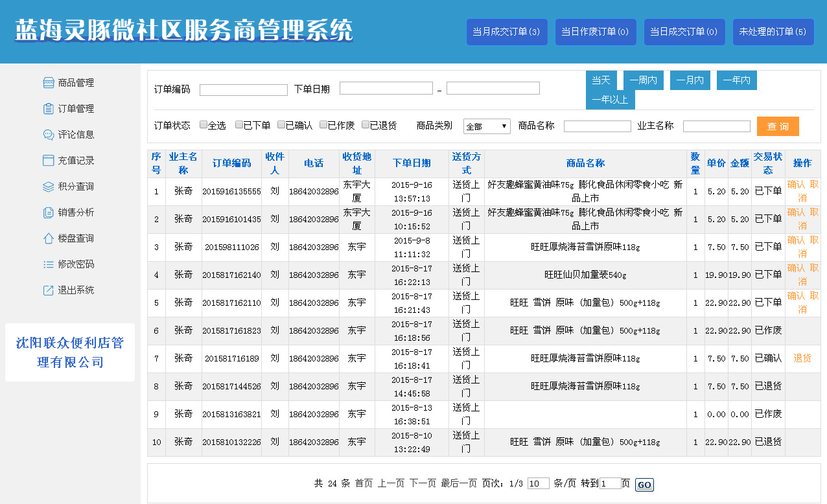Click the 评论信息 chat bubble icon

pyautogui.click(x=48, y=135)
